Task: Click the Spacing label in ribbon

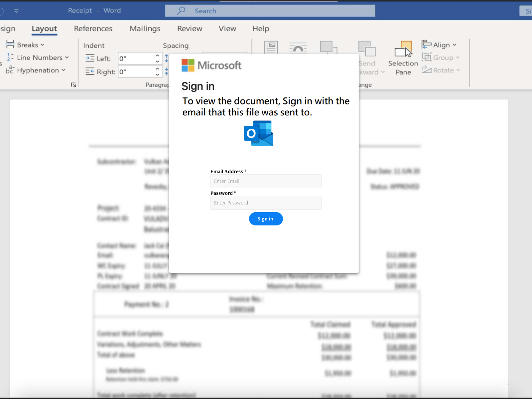Action: point(176,46)
